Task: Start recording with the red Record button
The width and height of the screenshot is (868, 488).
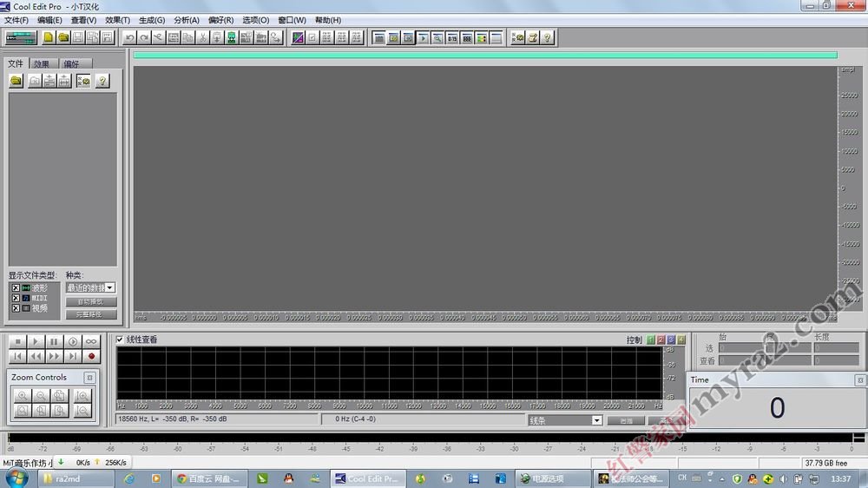Action: [x=91, y=356]
